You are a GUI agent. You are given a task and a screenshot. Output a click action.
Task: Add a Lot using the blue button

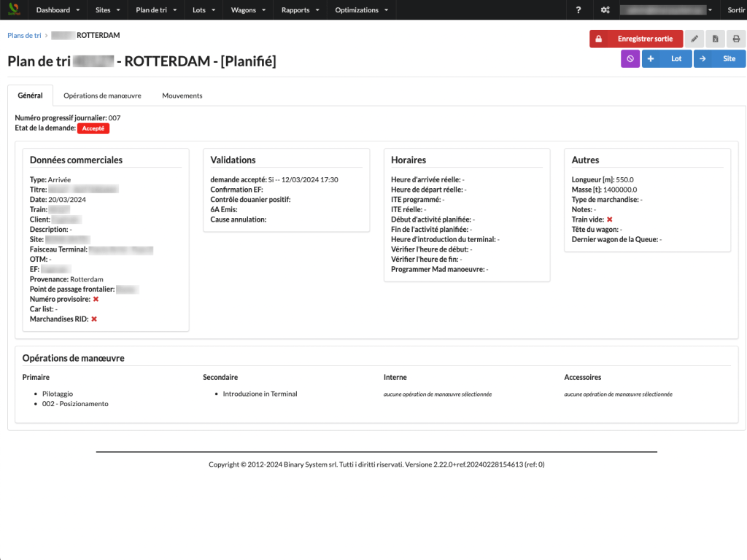tap(667, 58)
